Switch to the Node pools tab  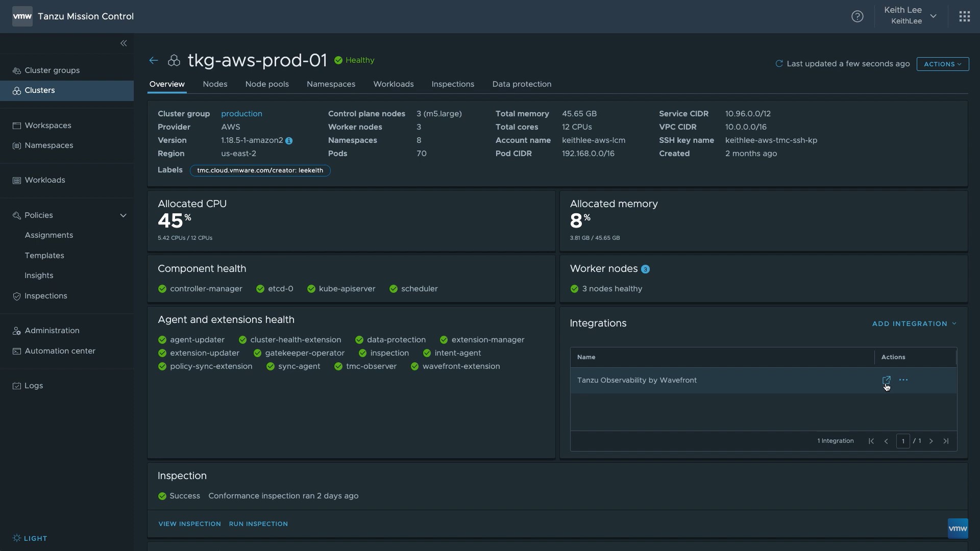click(267, 84)
